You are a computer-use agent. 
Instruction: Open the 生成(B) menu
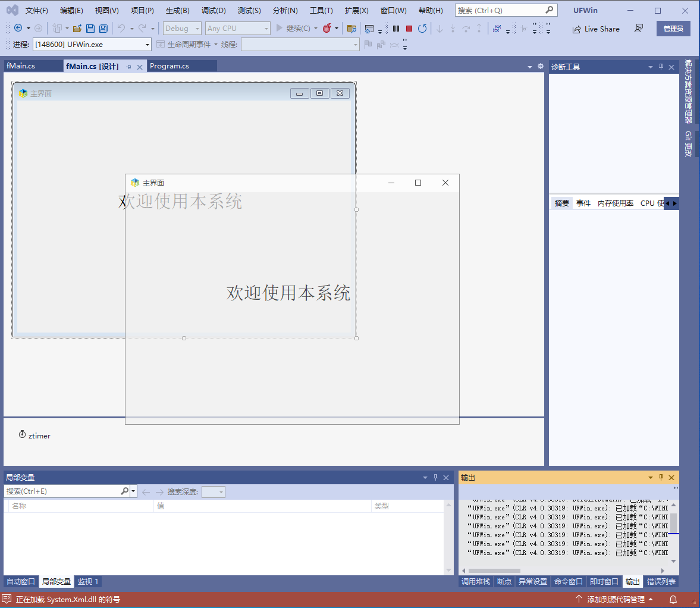(178, 10)
